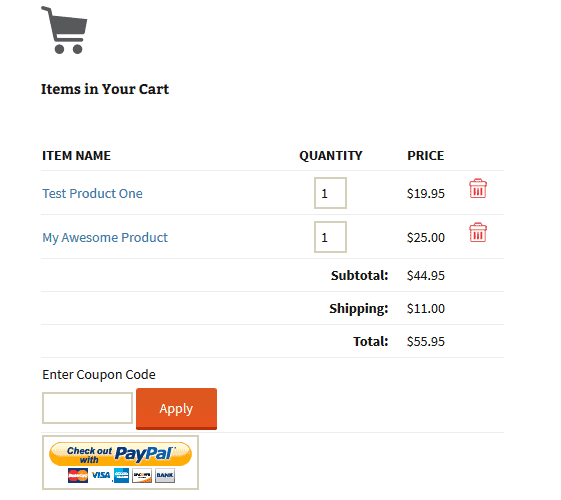Click the Bank payment icon
The width and height of the screenshot is (561, 500).
pyautogui.click(x=165, y=475)
